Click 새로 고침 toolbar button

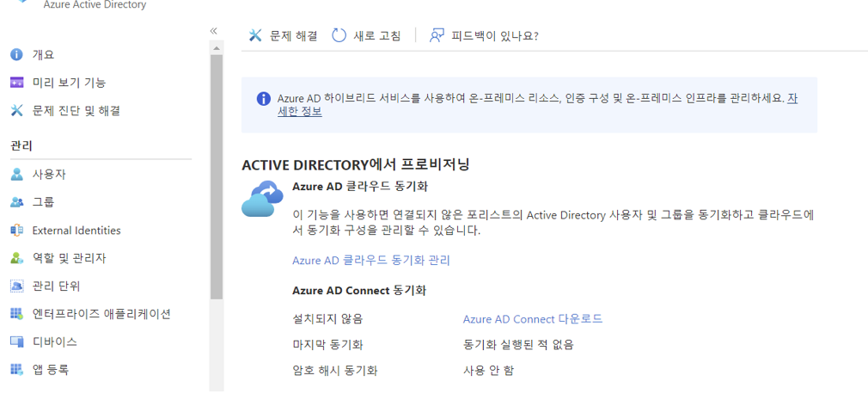click(x=366, y=35)
